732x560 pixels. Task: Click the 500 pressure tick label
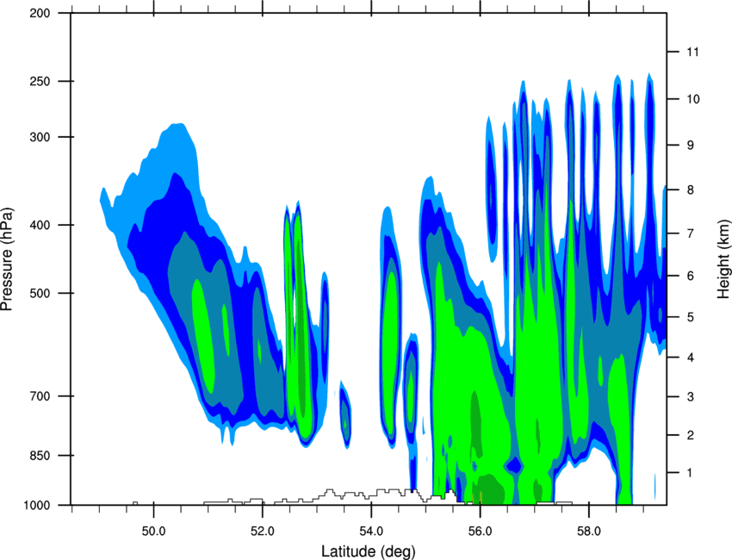tap(40, 293)
